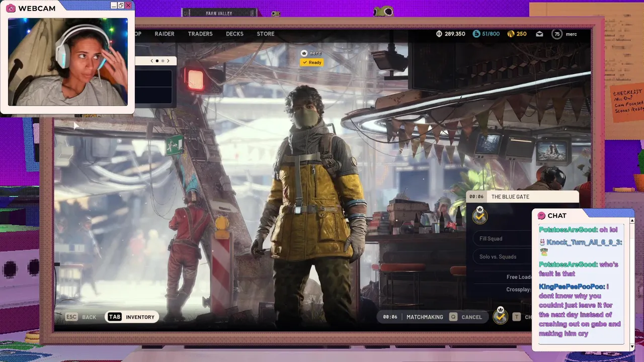Click the coin currency icon beside 289.350
This screenshot has height=362, width=644.
(439, 34)
